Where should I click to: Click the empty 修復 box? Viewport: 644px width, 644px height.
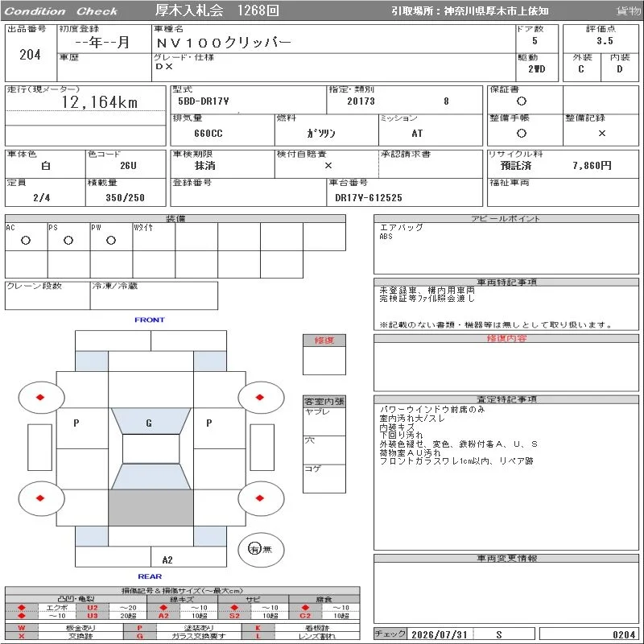(324, 361)
